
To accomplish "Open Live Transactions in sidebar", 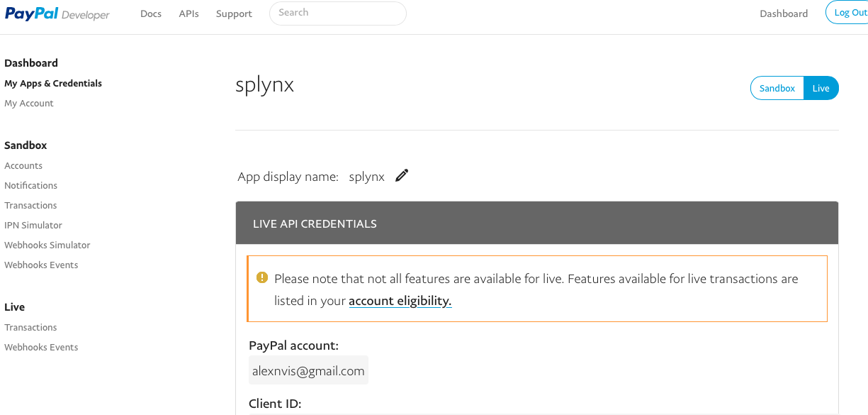I will (30, 327).
